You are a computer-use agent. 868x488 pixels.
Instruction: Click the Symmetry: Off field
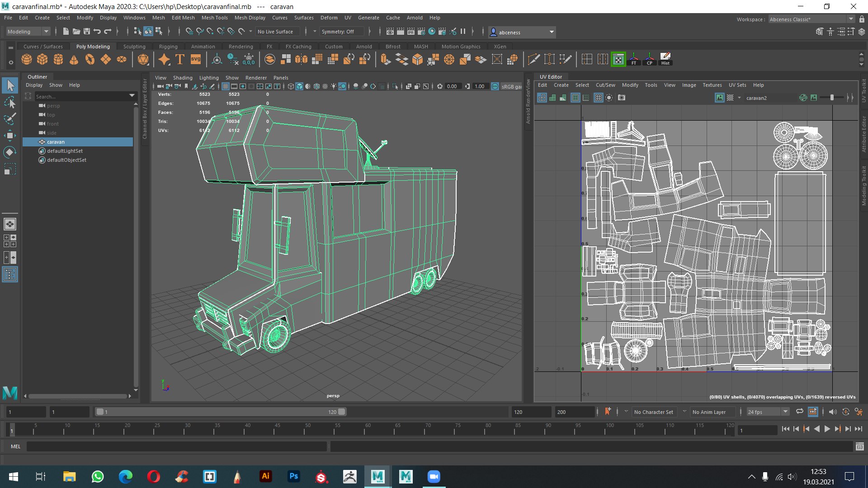(x=341, y=32)
